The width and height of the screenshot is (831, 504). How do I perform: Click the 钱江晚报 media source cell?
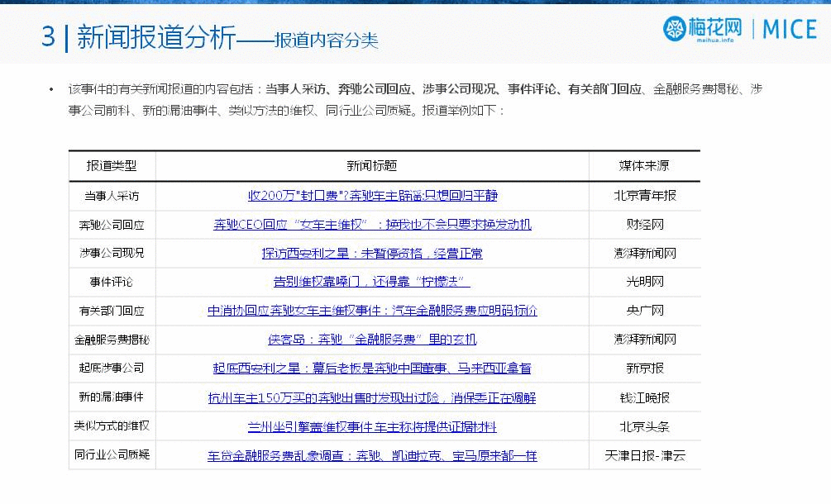[x=644, y=397]
